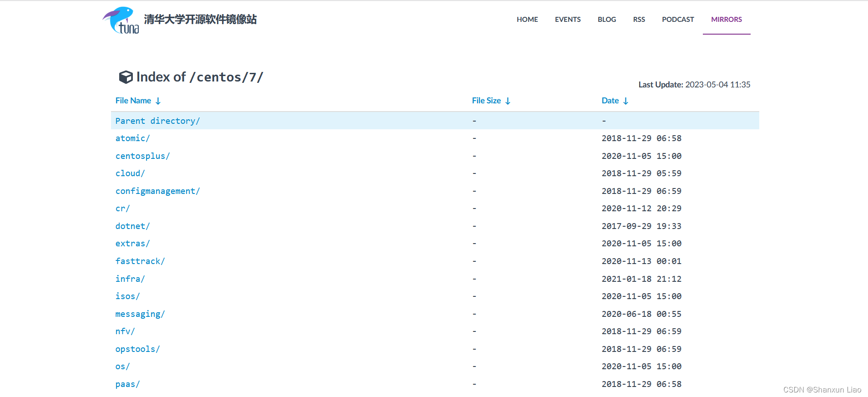Image resolution: width=868 pixels, height=397 pixels.
Task: Click the box icon beside Index of
Action: point(126,77)
